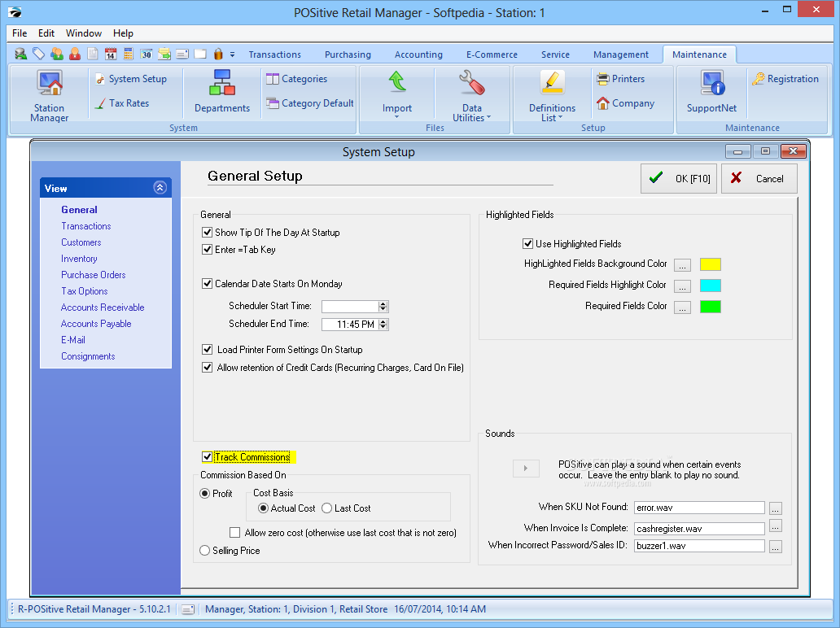
Task: Play the sound preview button
Action: tap(526, 469)
